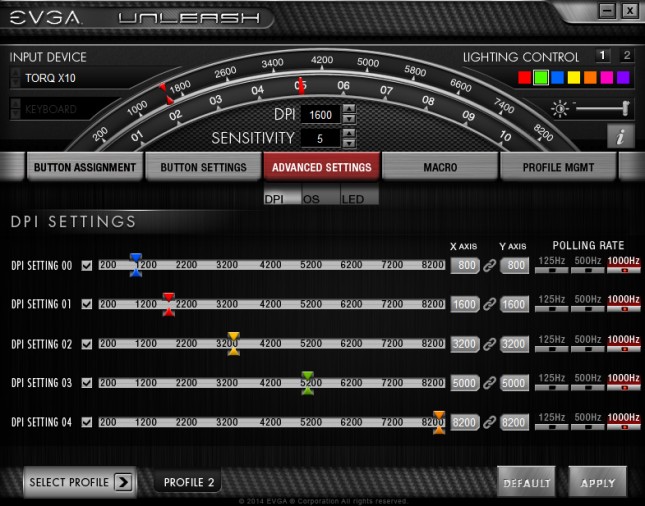Click the DPI value field showing 1600
Screen dimensions: 645x506
point(320,114)
